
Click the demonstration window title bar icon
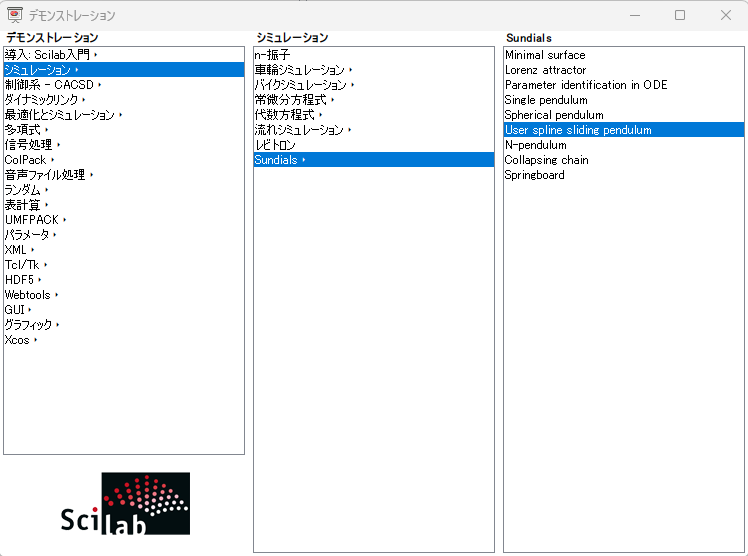click(x=15, y=15)
